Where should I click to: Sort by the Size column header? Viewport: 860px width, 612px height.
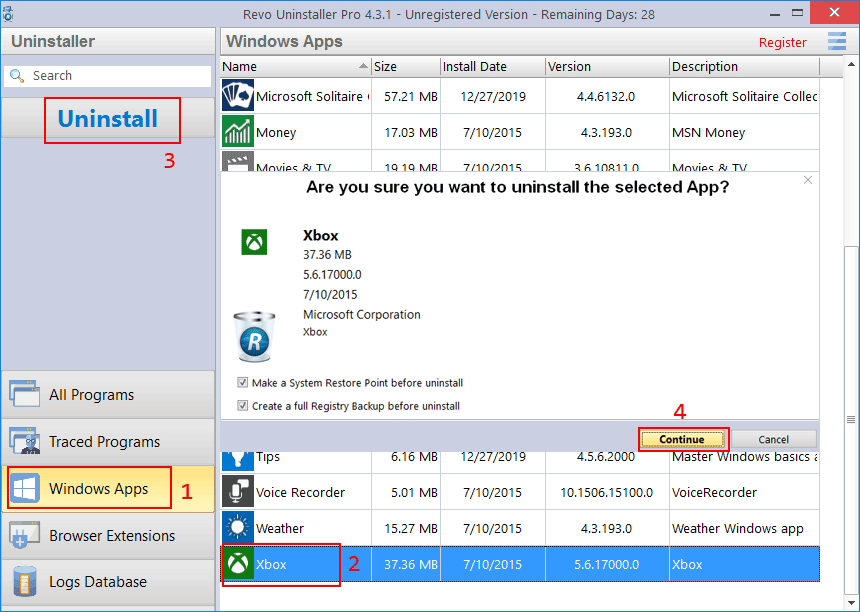pos(406,66)
